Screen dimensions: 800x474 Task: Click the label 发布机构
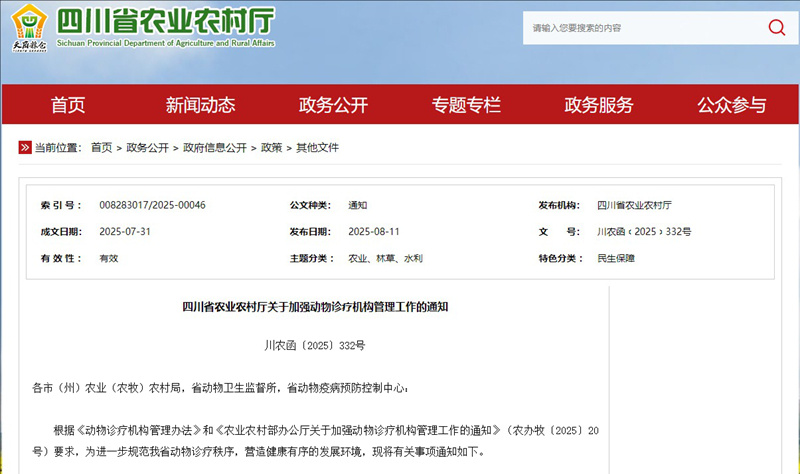point(559,205)
